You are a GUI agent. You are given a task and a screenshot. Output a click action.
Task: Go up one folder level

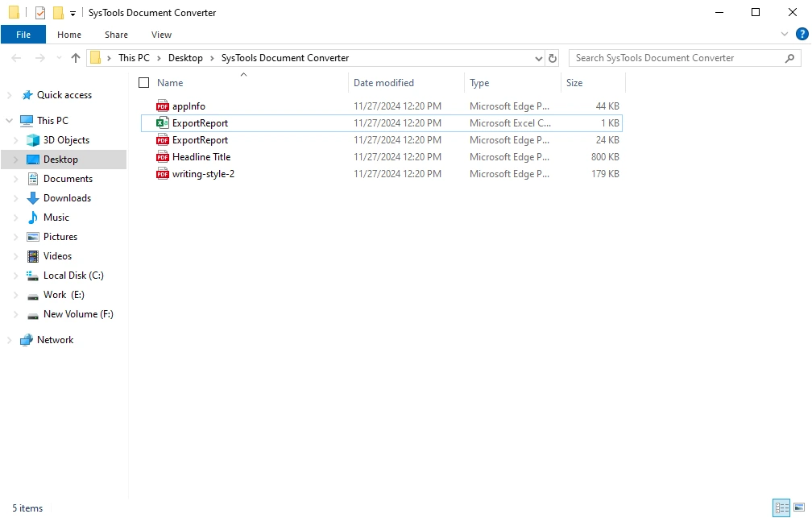[x=76, y=58]
